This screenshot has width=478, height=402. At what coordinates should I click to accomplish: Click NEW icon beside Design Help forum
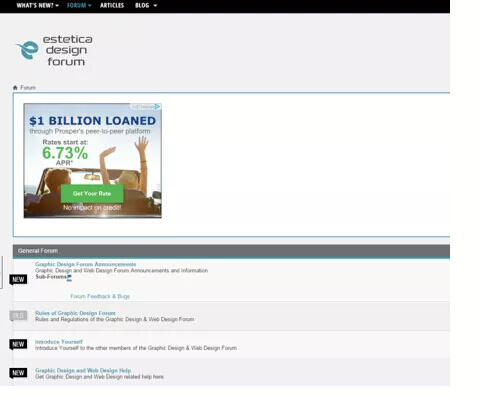coord(18,373)
